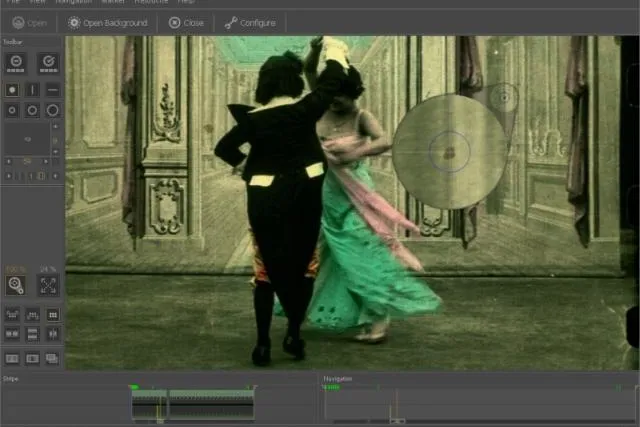
Task: Click the single filmstrip frame icon
Action: [12, 358]
